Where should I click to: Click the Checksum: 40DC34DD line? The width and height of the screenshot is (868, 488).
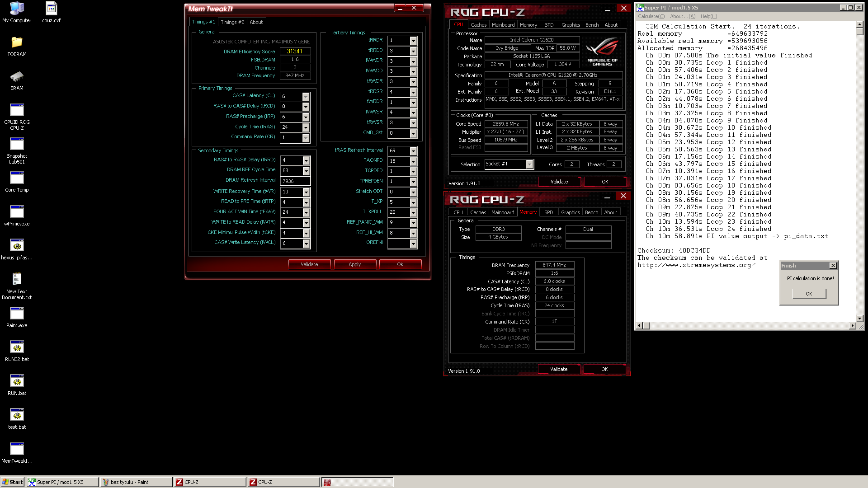point(674,250)
